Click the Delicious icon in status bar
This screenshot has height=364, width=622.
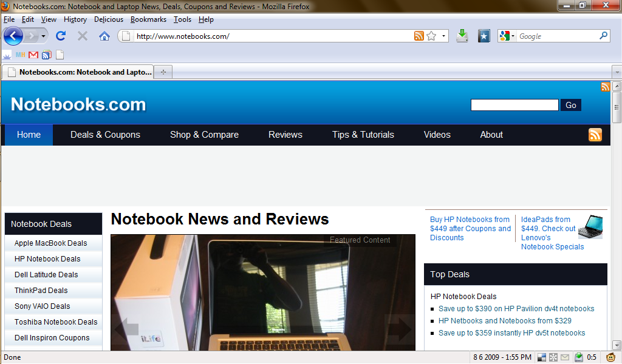(x=542, y=357)
